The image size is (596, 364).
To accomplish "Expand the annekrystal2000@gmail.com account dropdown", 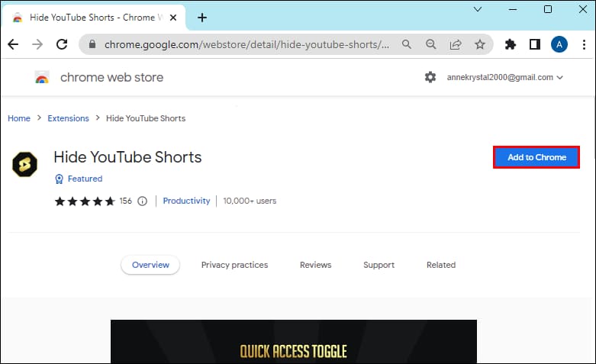I will pyautogui.click(x=504, y=77).
